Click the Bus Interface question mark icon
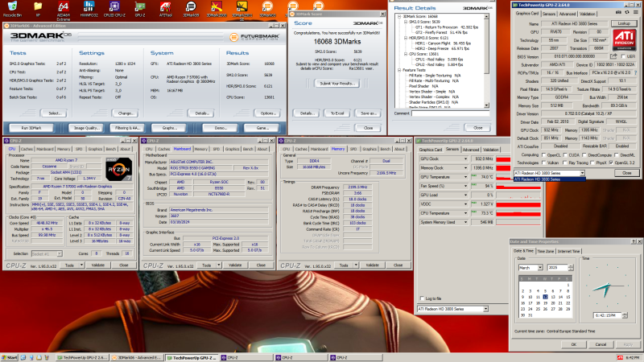Viewport: 644px width, 362px height. point(635,72)
